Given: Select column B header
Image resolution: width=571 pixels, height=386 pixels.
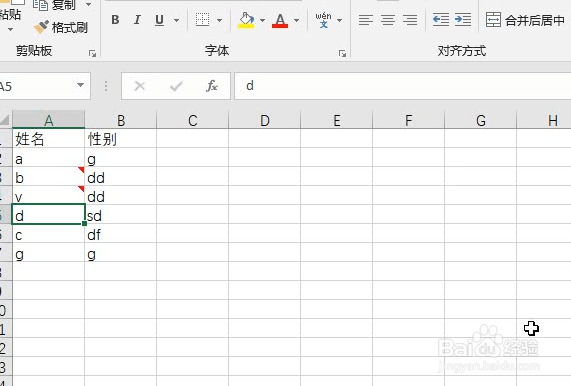Looking at the screenshot, I should pos(121,120).
